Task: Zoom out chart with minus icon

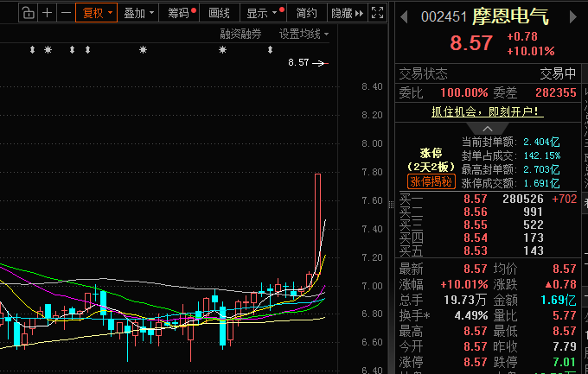Action: [66, 13]
